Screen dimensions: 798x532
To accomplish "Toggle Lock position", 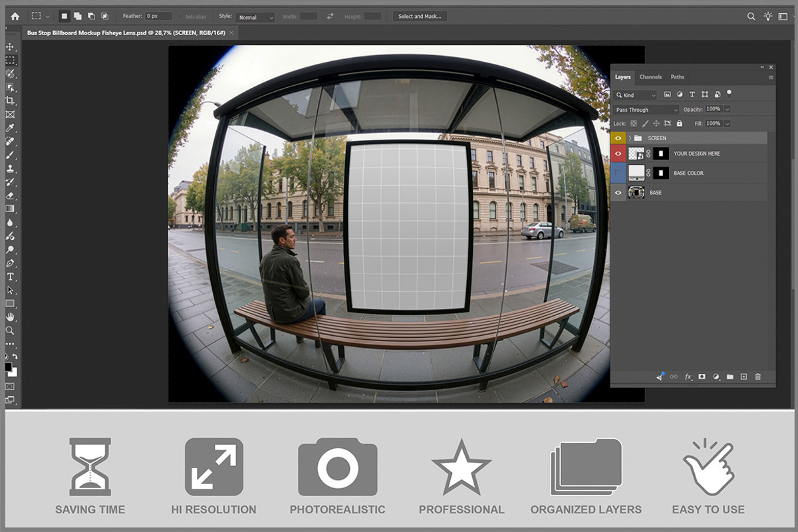I will 656,124.
